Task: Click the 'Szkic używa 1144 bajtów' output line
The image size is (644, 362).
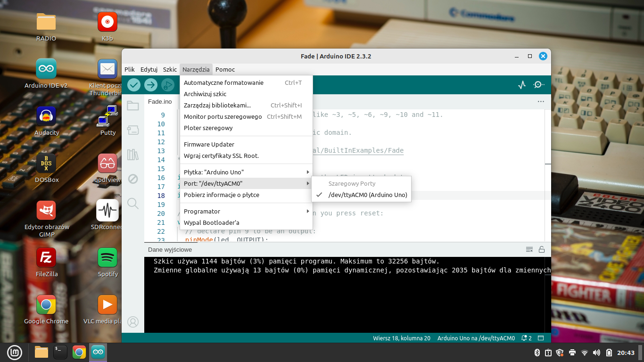Action: (297, 261)
